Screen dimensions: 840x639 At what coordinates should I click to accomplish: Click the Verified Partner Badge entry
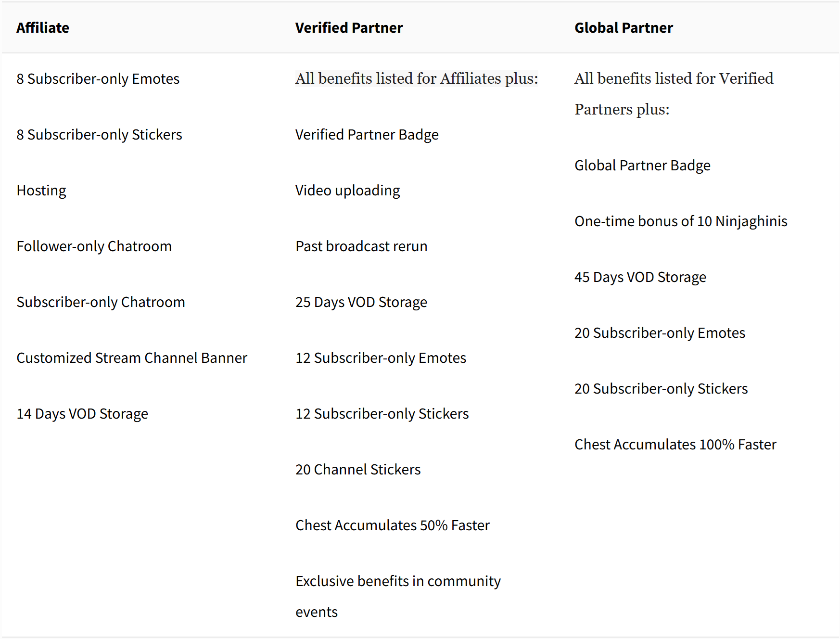(x=367, y=135)
